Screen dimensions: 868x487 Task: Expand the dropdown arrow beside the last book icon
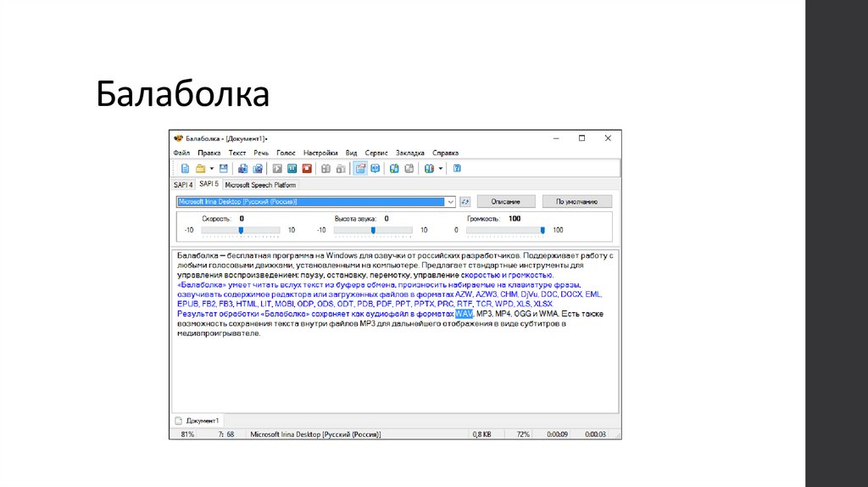coord(441,168)
